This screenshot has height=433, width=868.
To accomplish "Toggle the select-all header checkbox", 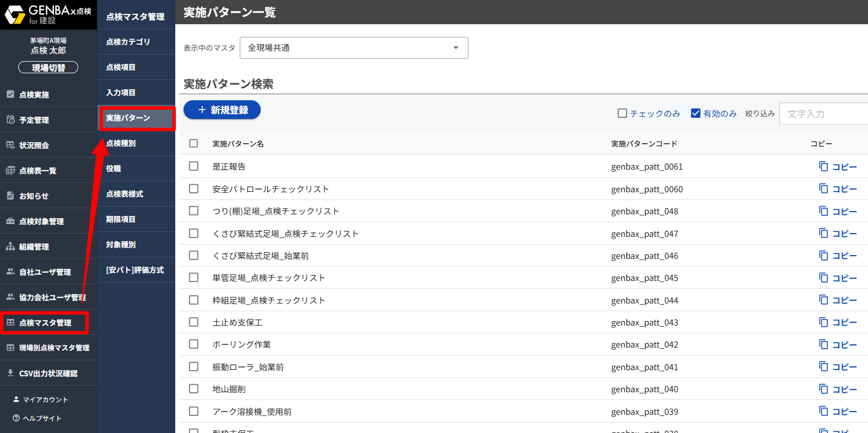I will 193,143.
